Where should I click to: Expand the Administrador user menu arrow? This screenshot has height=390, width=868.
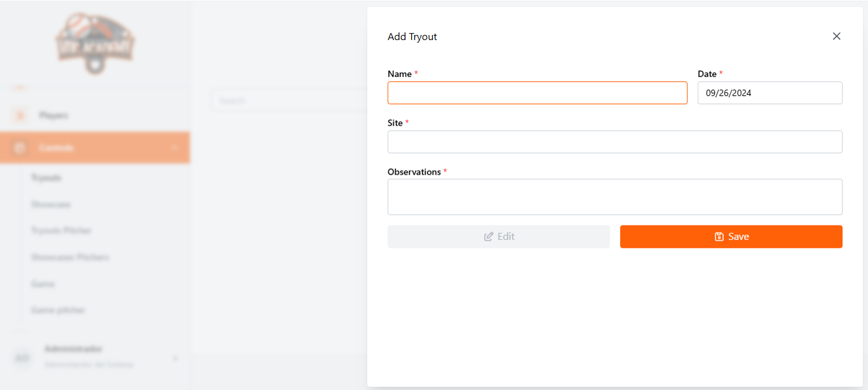click(x=175, y=358)
